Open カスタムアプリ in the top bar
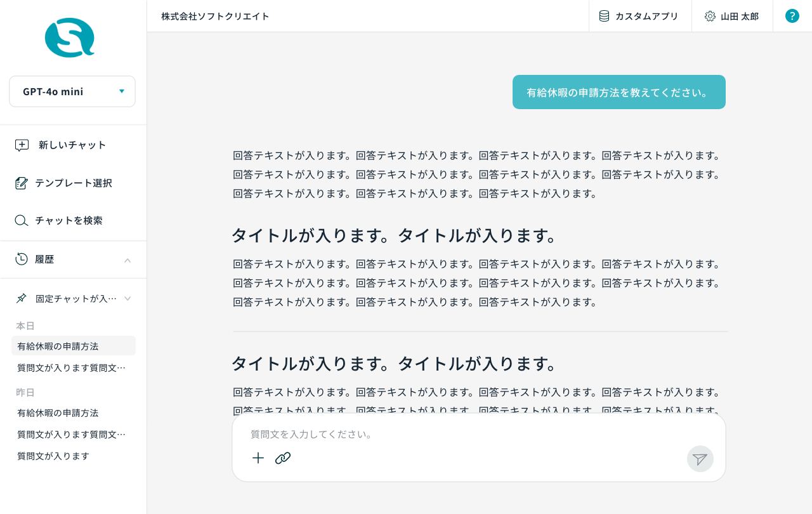 pyautogui.click(x=639, y=16)
